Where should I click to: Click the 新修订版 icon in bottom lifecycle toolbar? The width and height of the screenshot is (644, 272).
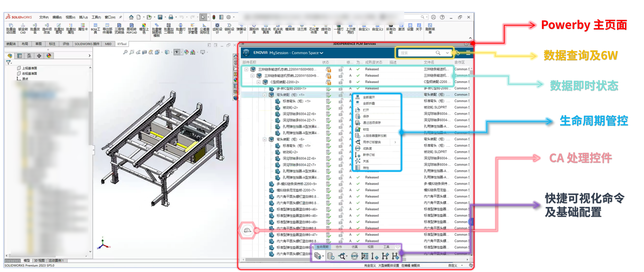coord(375,256)
